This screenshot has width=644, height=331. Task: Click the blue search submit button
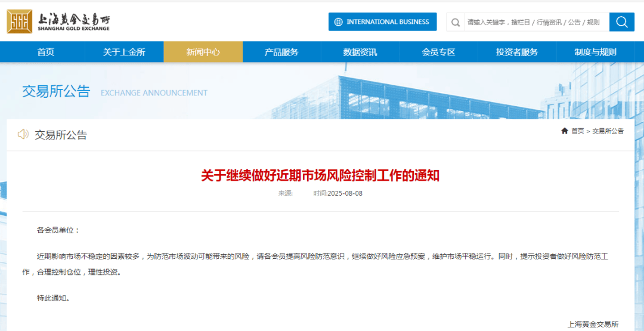tap(622, 21)
